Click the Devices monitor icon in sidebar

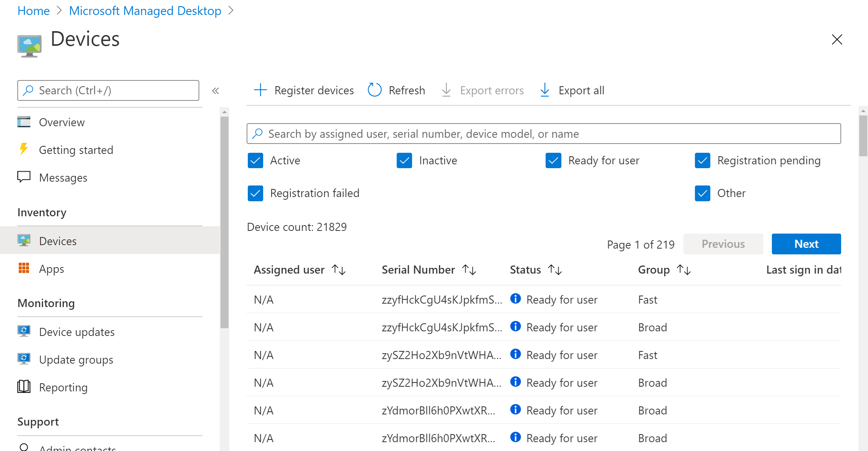coord(24,241)
